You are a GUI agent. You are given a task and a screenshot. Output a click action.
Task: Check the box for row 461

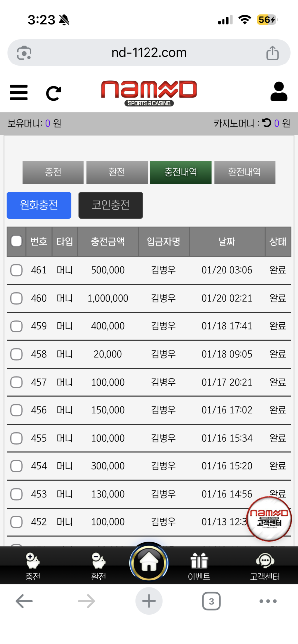coord(17,270)
